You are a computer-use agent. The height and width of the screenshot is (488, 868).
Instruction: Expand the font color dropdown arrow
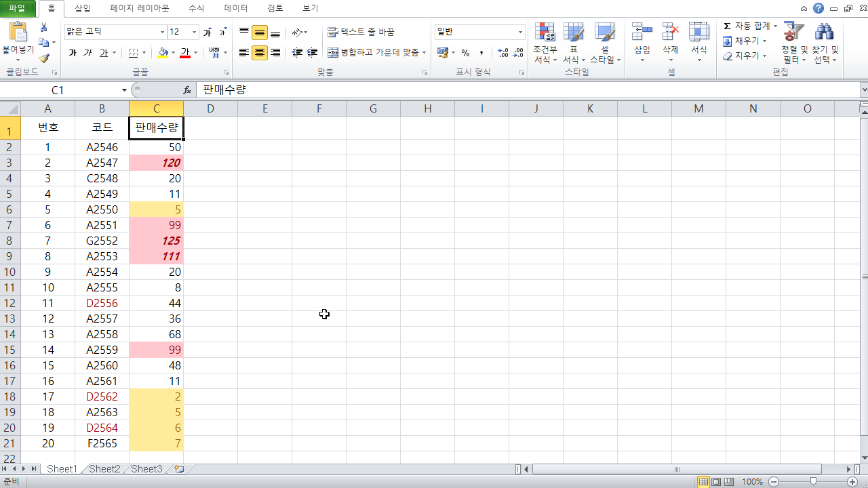coord(196,53)
